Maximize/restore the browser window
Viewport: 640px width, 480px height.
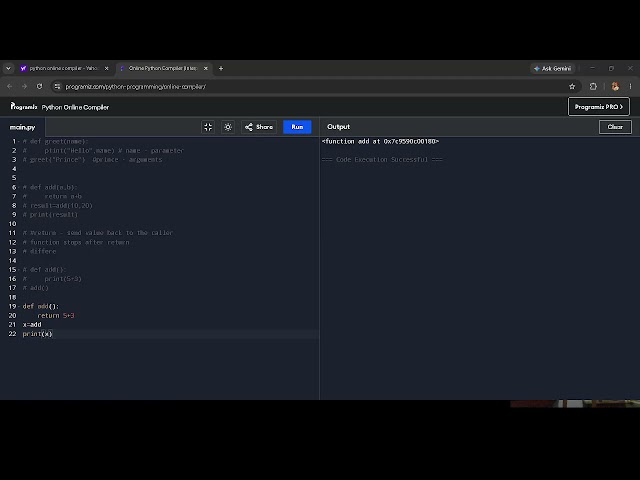click(611, 68)
